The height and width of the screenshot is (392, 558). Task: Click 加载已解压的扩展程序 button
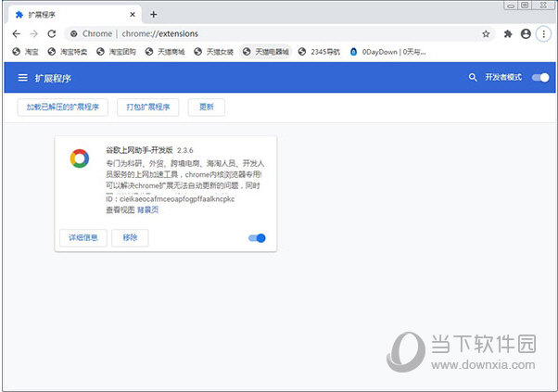point(63,107)
